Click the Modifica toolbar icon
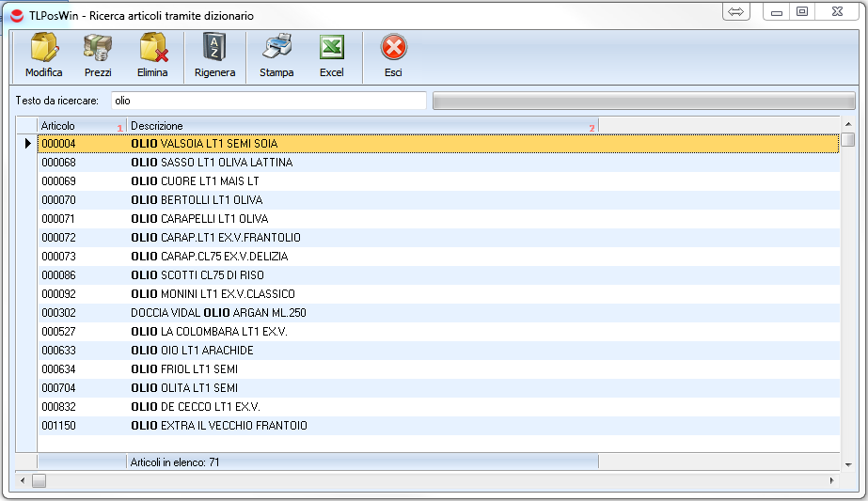The width and height of the screenshot is (868, 501). [43, 49]
